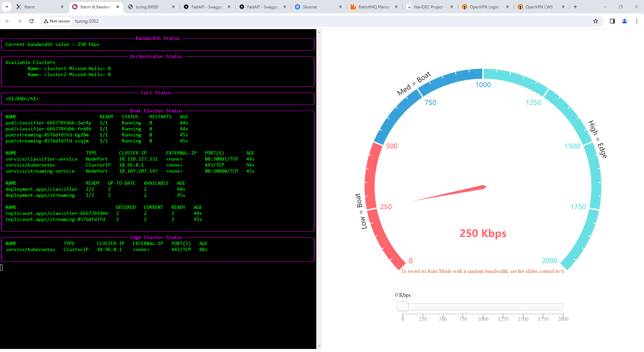Toggle the browser side panel

(x=612, y=21)
